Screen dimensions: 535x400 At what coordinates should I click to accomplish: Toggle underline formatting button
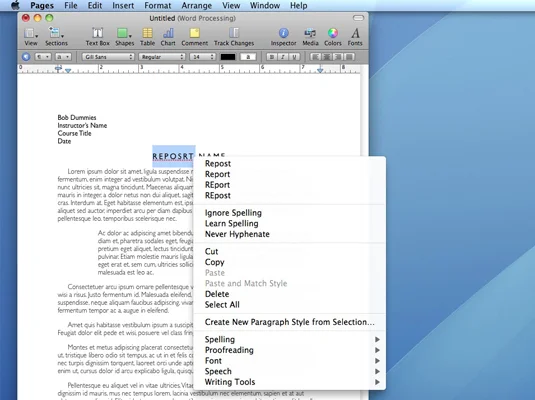click(x=294, y=57)
